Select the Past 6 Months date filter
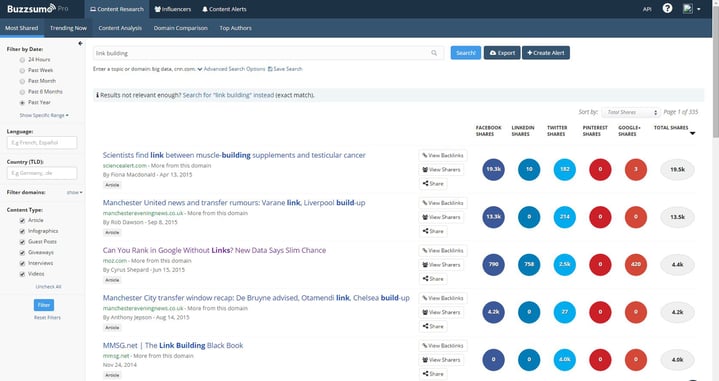The image size is (719, 381). [x=22, y=92]
